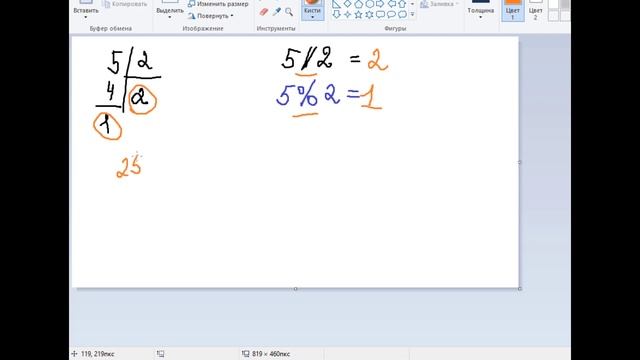Select the Magnifier zoom tool
The width and height of the screenshot is (640, 360).
click(x=289, y=12)
